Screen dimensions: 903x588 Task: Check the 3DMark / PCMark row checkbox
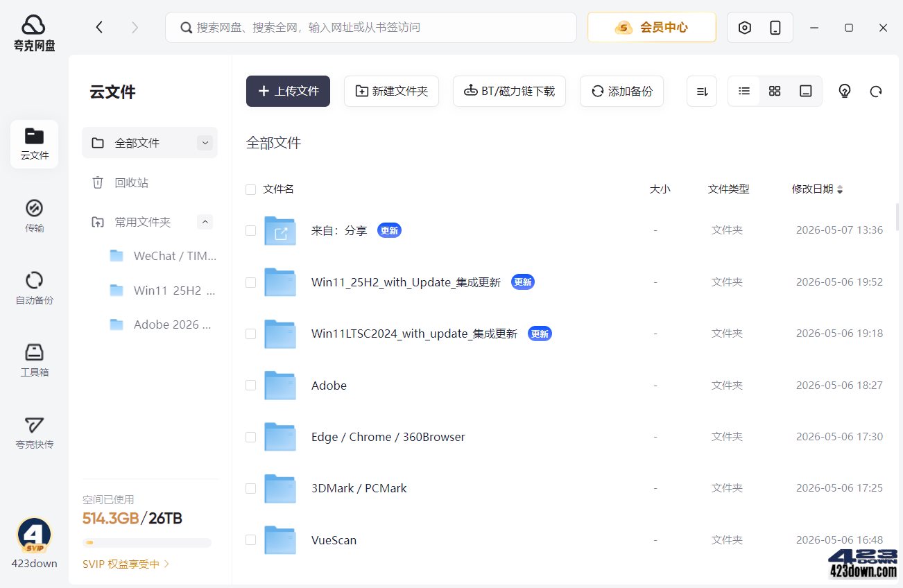click(250, 488)
